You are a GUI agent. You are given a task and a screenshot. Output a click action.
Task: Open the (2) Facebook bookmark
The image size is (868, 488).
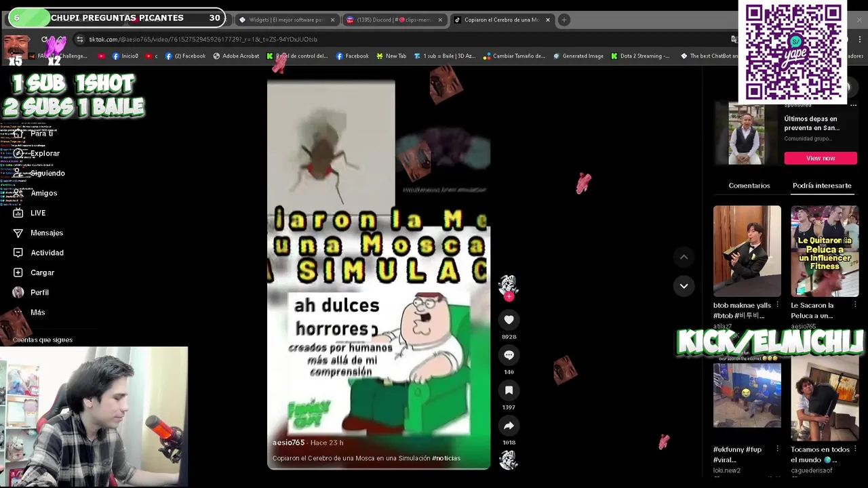185,56
